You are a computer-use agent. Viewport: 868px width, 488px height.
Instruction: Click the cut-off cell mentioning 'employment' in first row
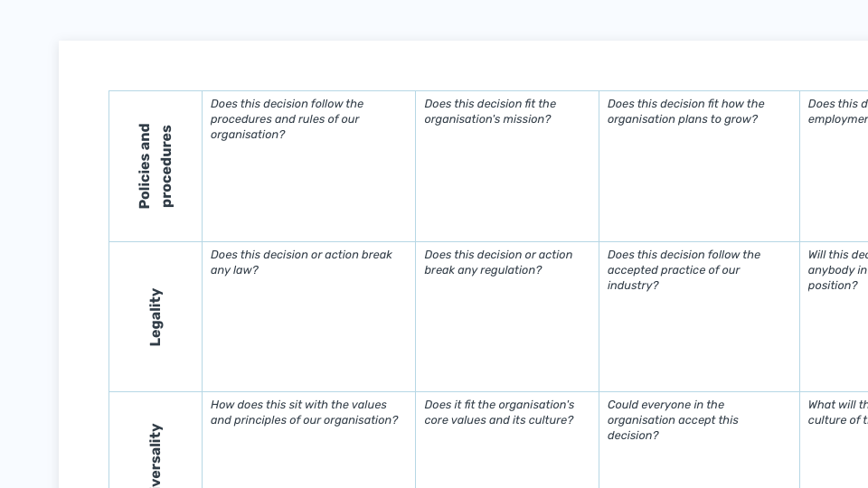834,166
